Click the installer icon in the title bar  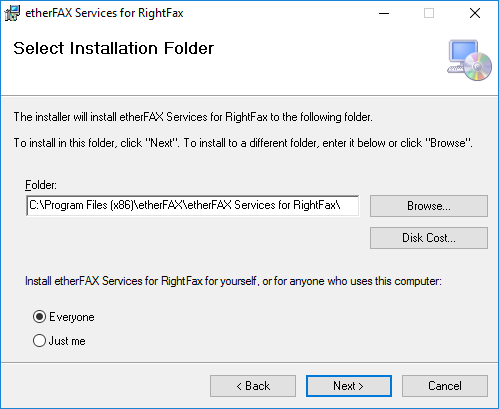click(x=12, y=13)
